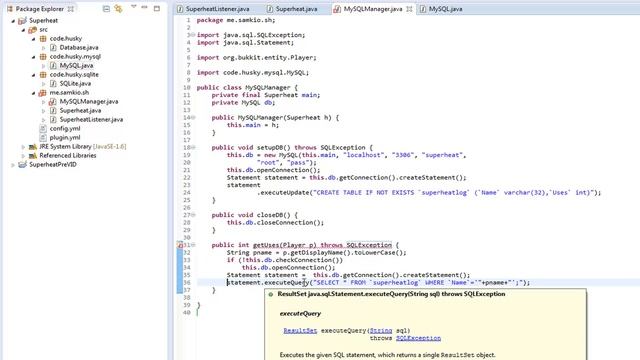Screen dimensions: 640x360
Task: Collapse the Superheat project node
Action: point(13,20)
